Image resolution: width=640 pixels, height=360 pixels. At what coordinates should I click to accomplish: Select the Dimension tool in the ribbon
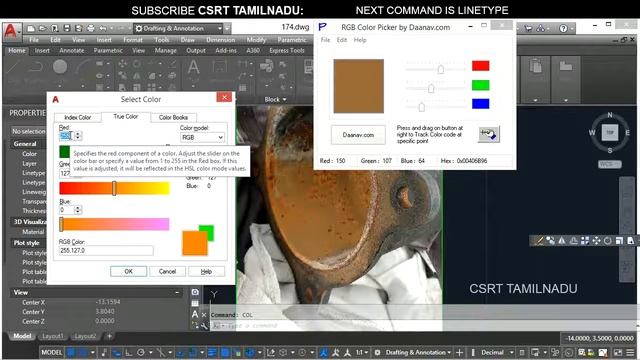coord(219,67)
